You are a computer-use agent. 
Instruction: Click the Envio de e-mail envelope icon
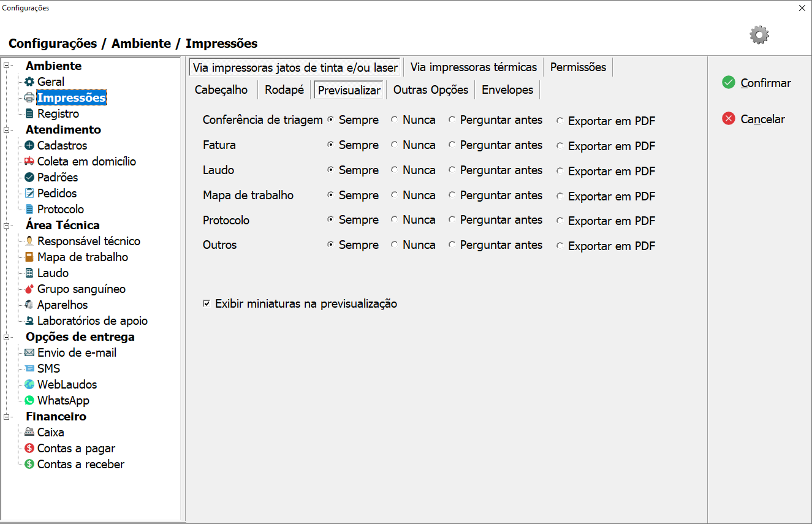point(29,353)
